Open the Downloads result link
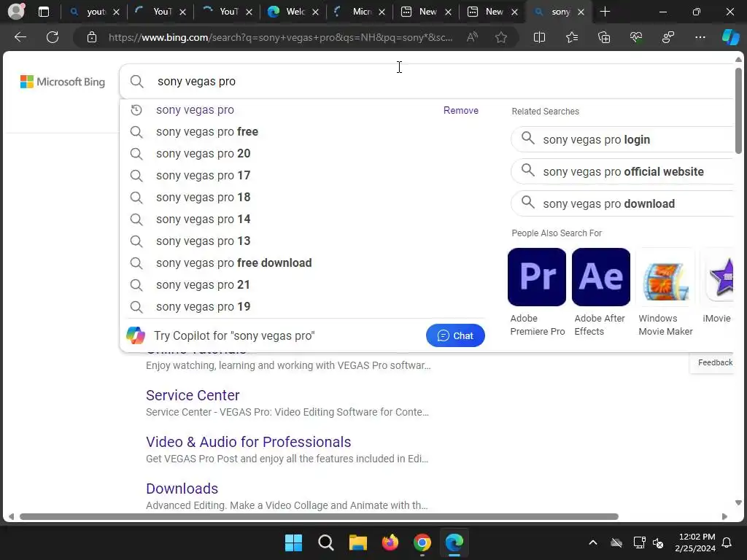The height and width of the screenshot is (560, 747). (x=182, y=489)
